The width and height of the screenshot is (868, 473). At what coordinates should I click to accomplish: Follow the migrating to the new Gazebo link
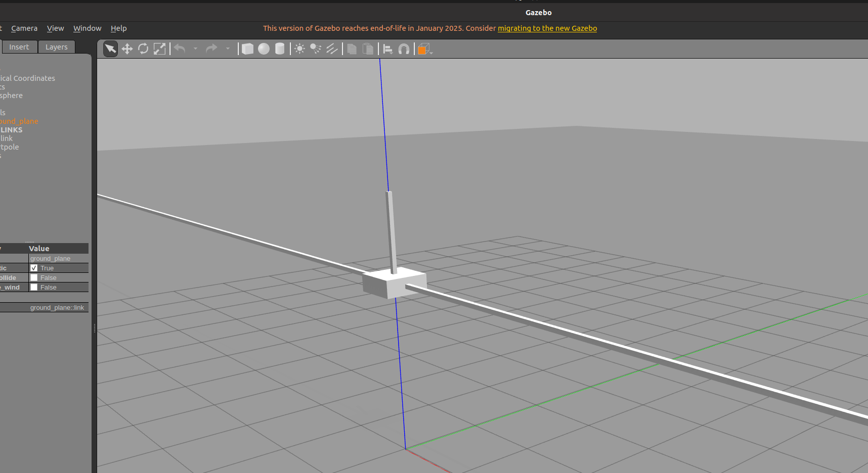[x=547, y=28]
